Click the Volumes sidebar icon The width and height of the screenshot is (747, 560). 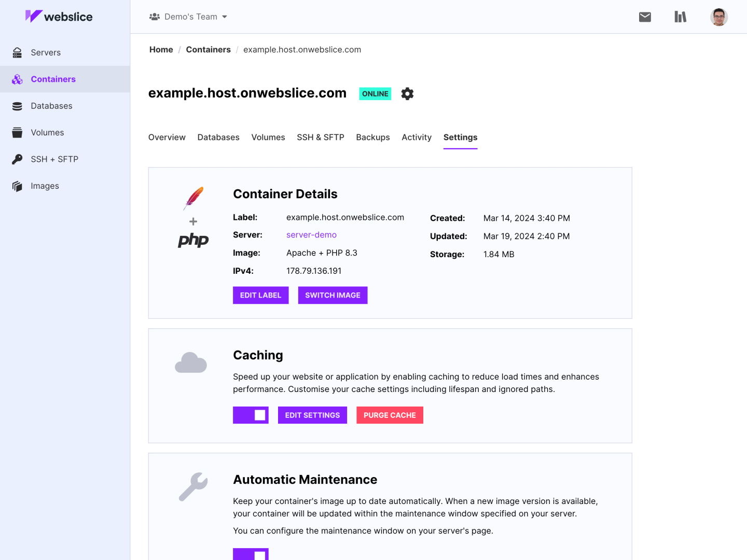tap(17, 132)
